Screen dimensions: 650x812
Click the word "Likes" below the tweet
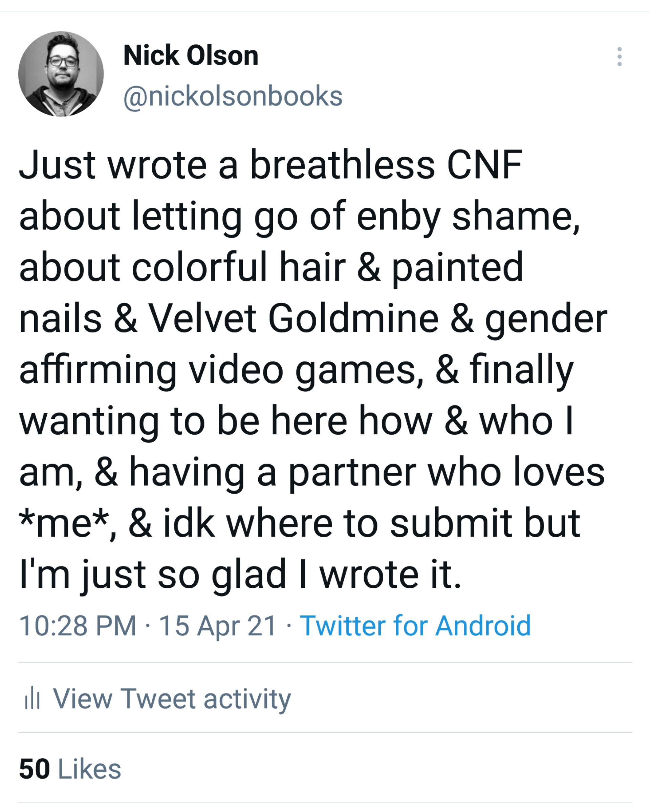pyautogui.click(x=90, y=769)
